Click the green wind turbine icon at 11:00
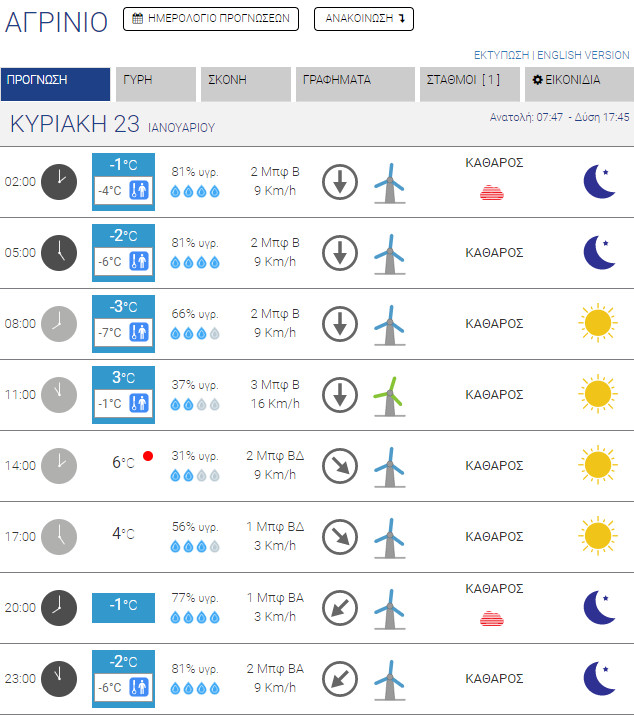 tap(389, 394)
